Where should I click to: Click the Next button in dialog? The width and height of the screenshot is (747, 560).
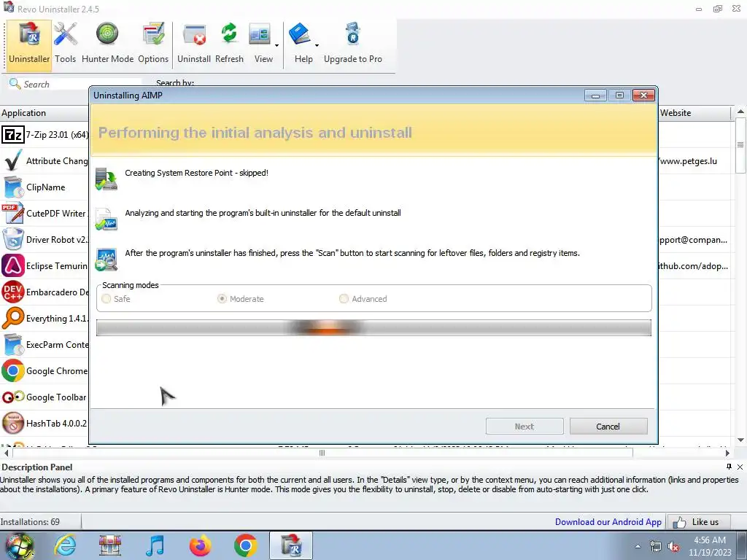tap(525, 427)
